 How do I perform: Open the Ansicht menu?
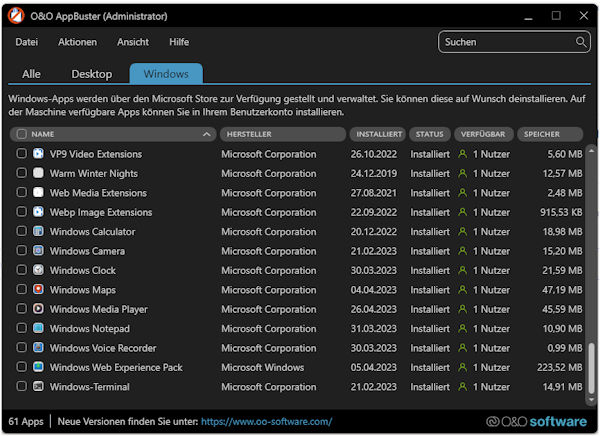point(133,42)
